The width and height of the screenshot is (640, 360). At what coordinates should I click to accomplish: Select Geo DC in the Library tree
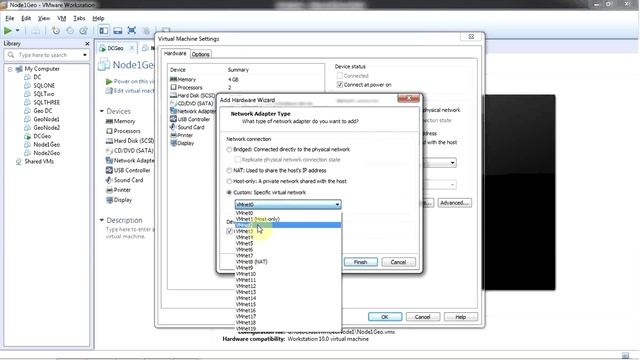click(42, 111)
